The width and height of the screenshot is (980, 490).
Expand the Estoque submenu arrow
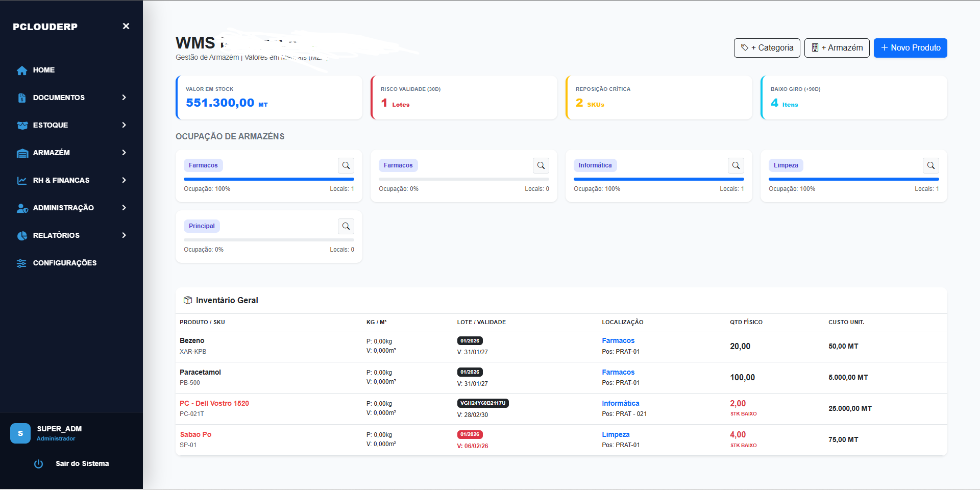coord(124,125)
